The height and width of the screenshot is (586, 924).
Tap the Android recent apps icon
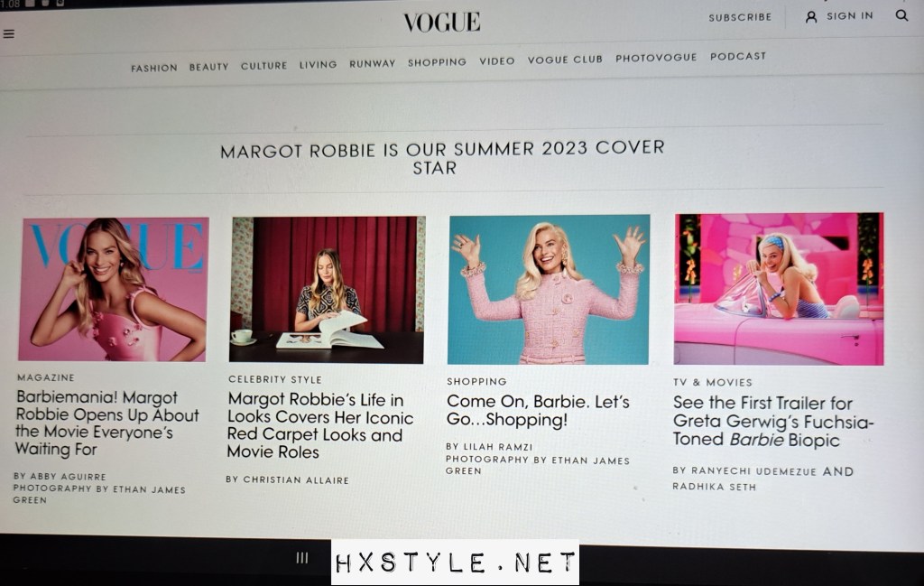point(302,557)
